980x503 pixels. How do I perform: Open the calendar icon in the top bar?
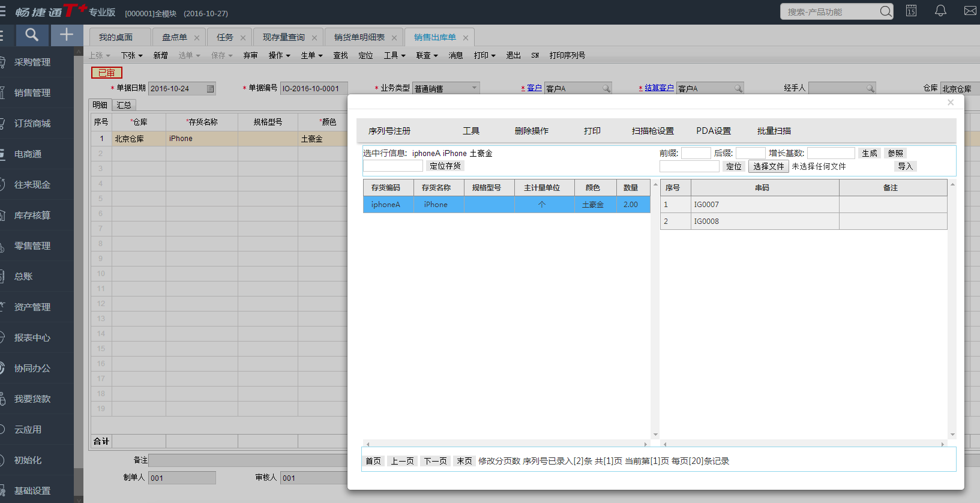click(x=911, y=11)
